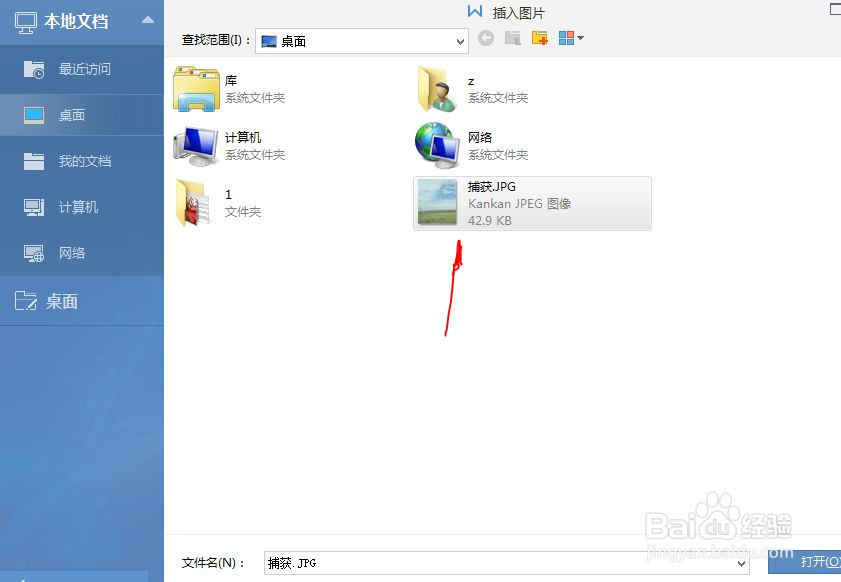Click the 最近访问 folder-clock icon

click(x=34, y=69)
